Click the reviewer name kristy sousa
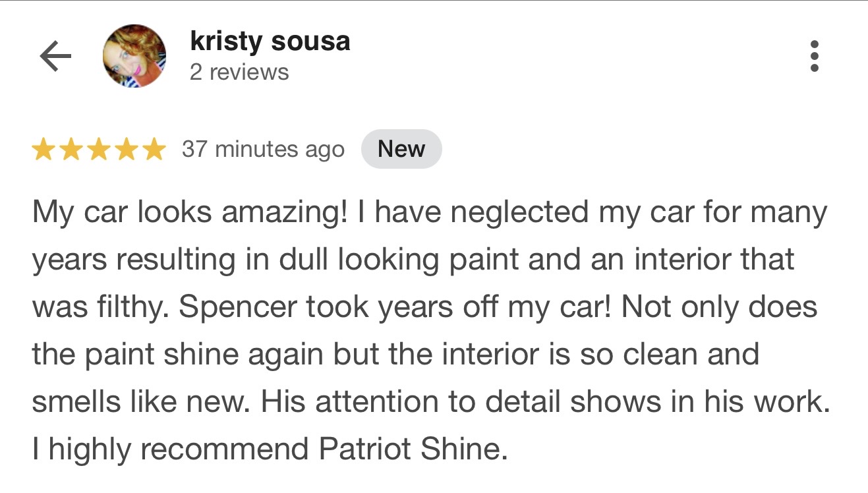 click(270, 42)
